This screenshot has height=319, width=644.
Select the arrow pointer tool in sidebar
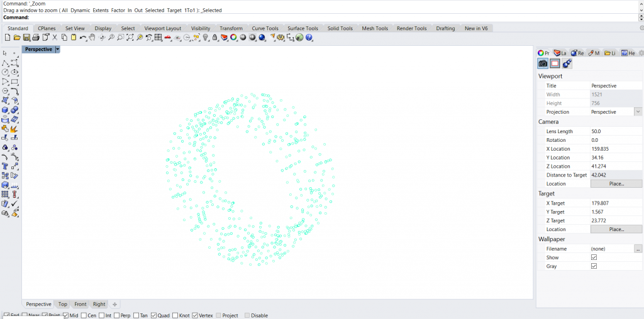[x=5, y=53]
